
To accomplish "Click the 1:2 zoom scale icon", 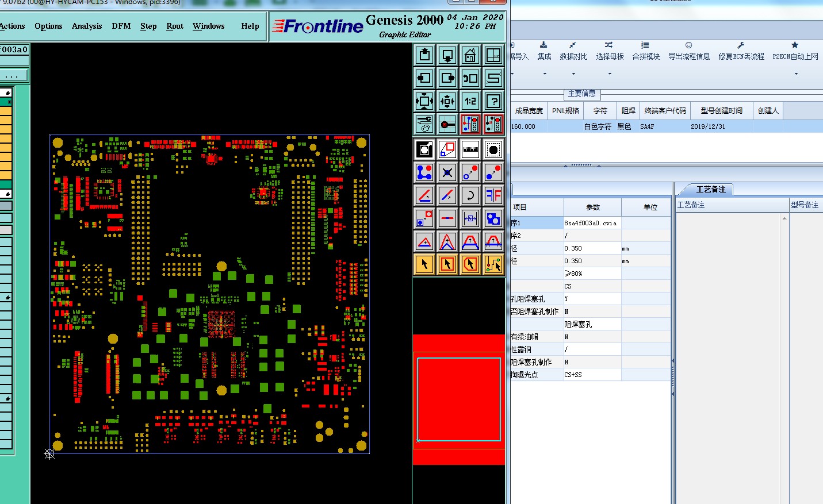I will (470, 101).
